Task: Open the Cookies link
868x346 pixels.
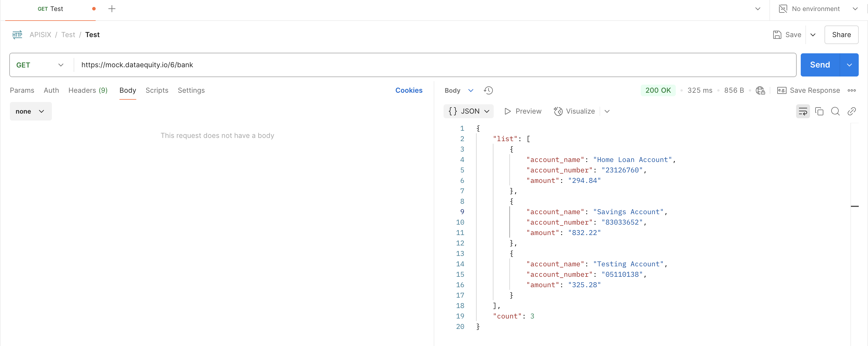Action: tap(409, 90)
